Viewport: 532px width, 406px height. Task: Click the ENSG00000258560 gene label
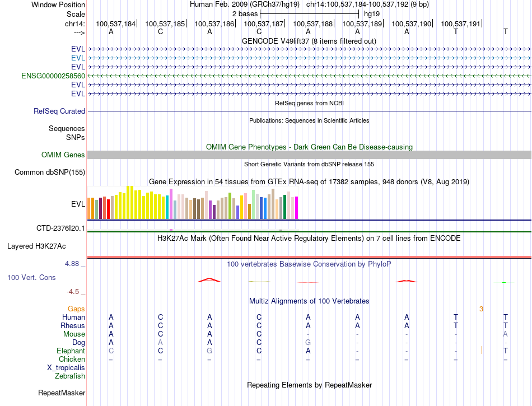tap(53, 76)
